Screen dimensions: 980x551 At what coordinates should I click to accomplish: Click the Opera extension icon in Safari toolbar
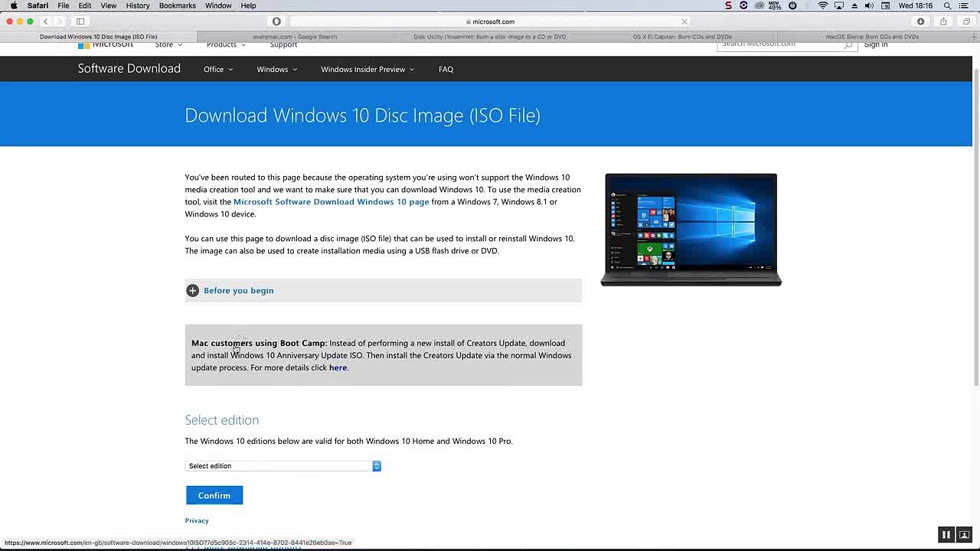point(276,21)
